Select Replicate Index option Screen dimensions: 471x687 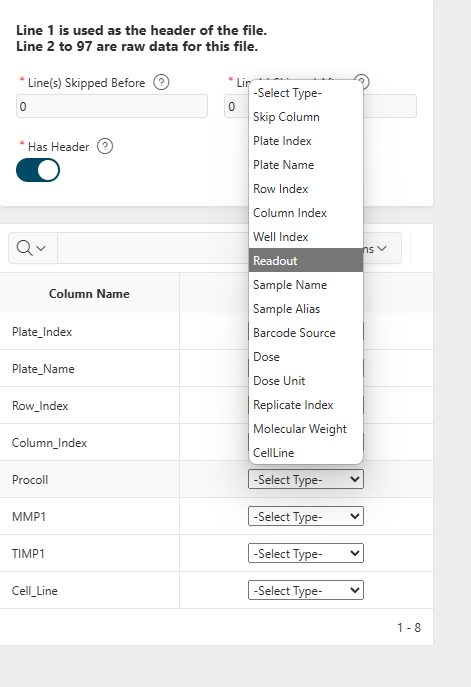point(306,405)
